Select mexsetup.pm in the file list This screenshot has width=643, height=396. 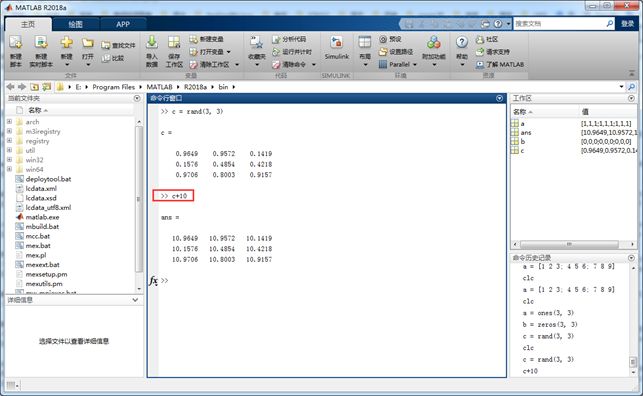[46, 274]
